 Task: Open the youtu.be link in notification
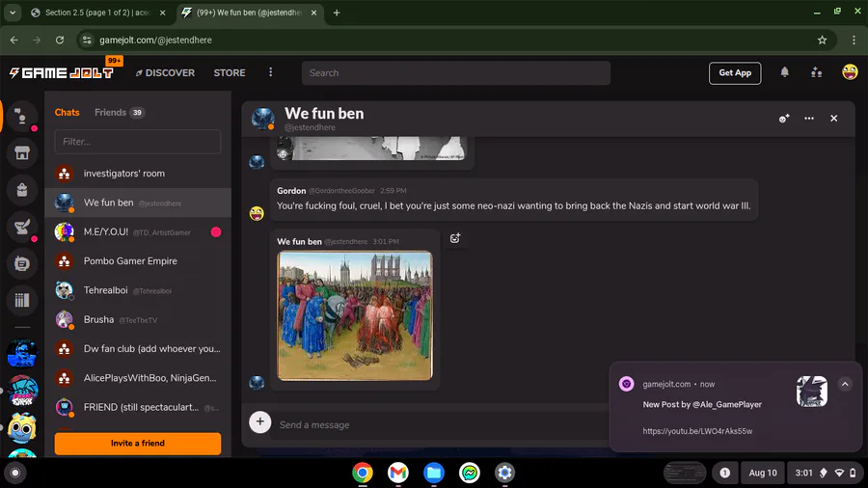coord(697,431)
